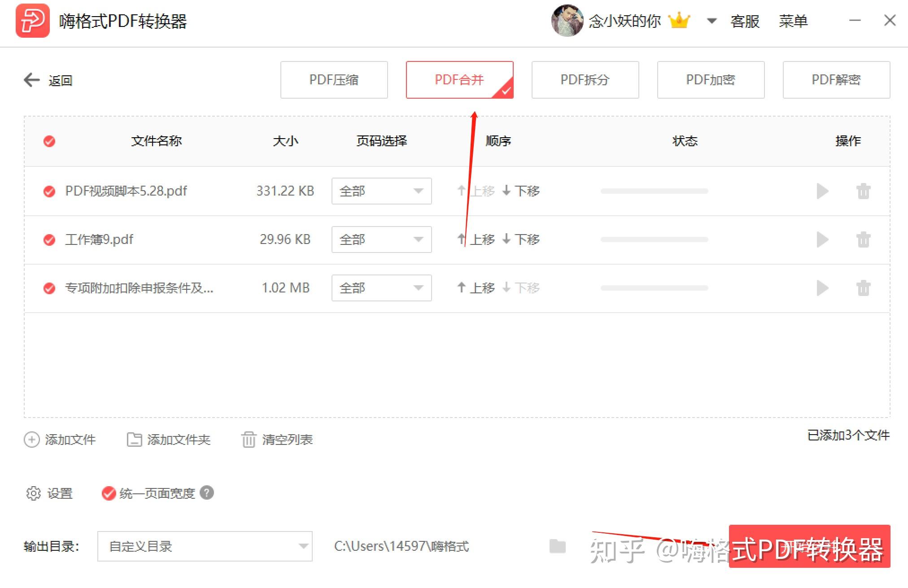Move 工作簿9.pdf up with 上移
The height and width of the screenshot is (588, 908).
pyautogui.click(x=476, y=240)
